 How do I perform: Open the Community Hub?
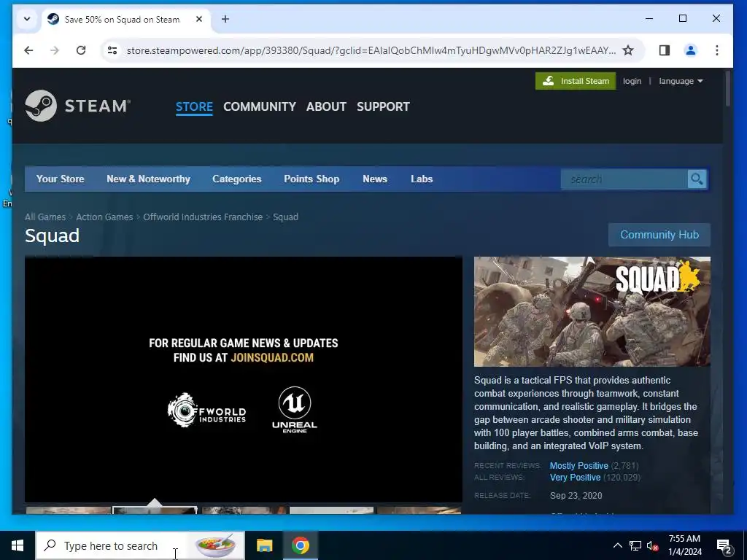(x=659, y=235)
